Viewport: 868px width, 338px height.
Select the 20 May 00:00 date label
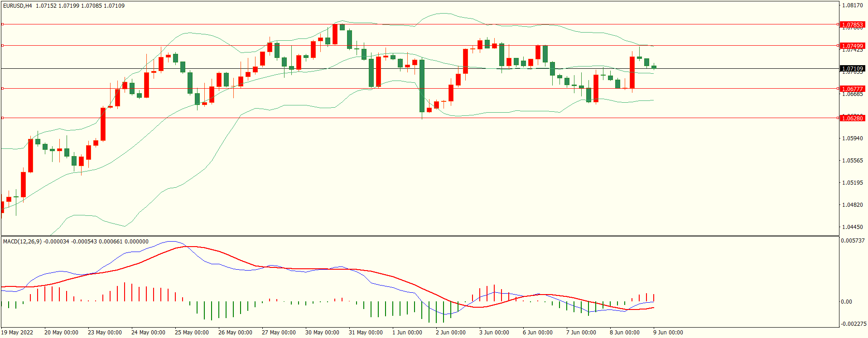point(61,333)
